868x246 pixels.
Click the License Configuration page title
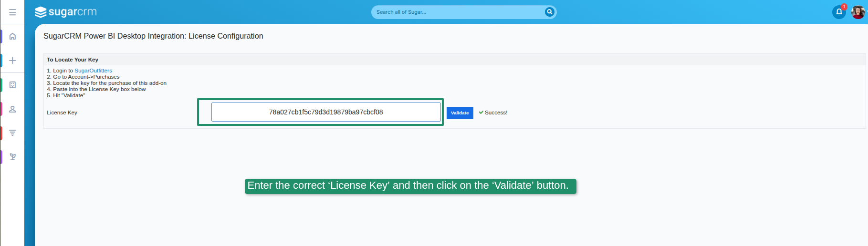pos(153,36)
